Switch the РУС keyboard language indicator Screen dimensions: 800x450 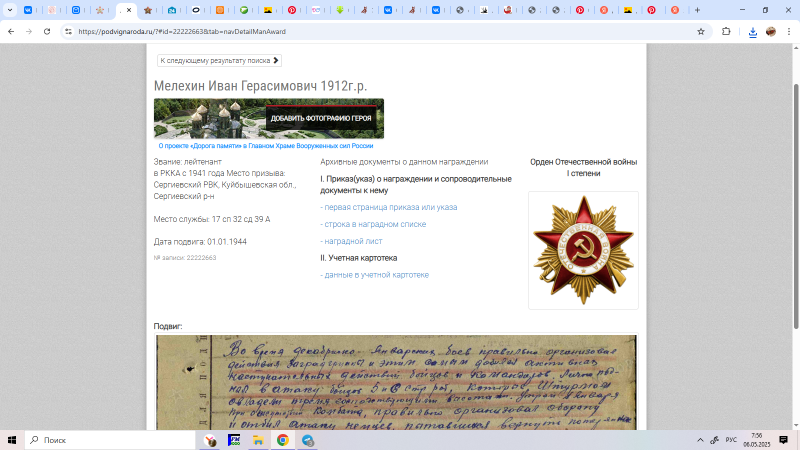click(731, 440)
